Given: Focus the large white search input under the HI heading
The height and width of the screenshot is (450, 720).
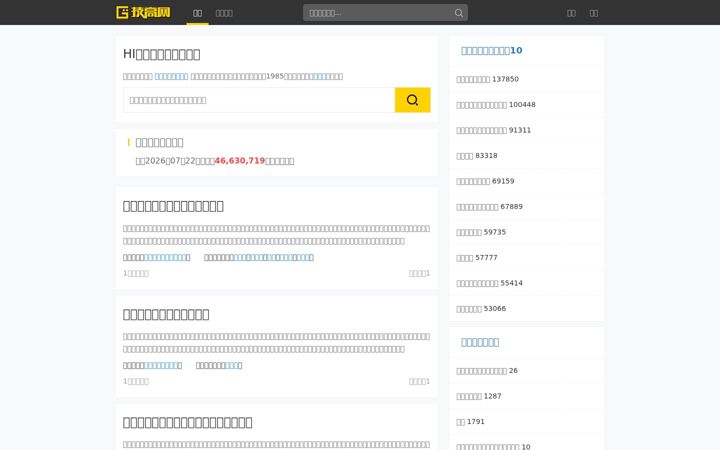Looking at the screenshot, I should 259,100.
